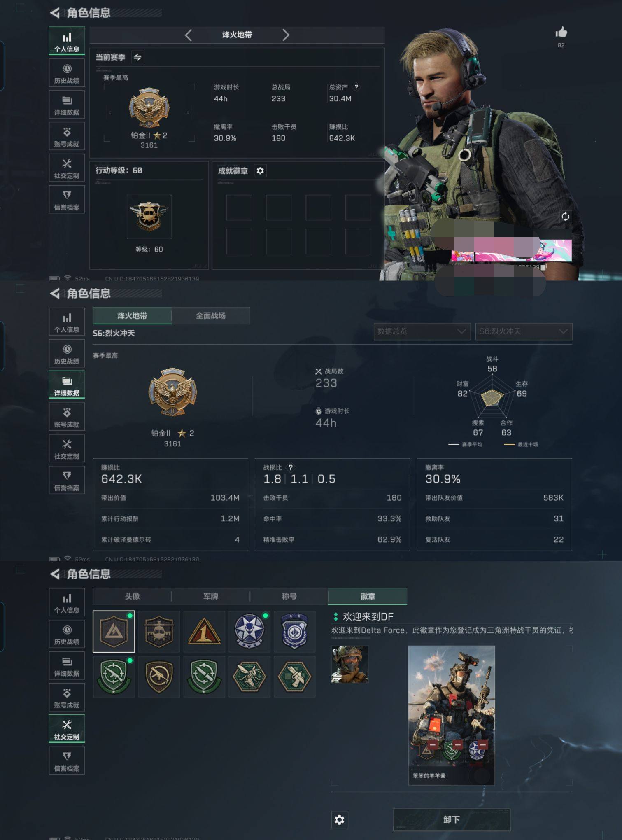The image size is (622, 840).
Task: Select the red triangle number one badge
Action: pos(204,632)
